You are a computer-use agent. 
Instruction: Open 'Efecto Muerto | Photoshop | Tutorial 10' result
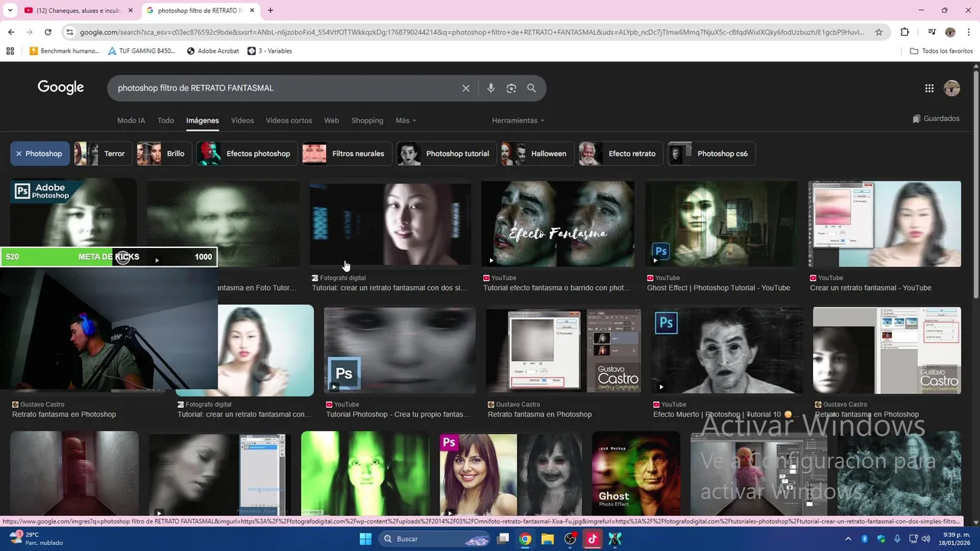(724, 414)
